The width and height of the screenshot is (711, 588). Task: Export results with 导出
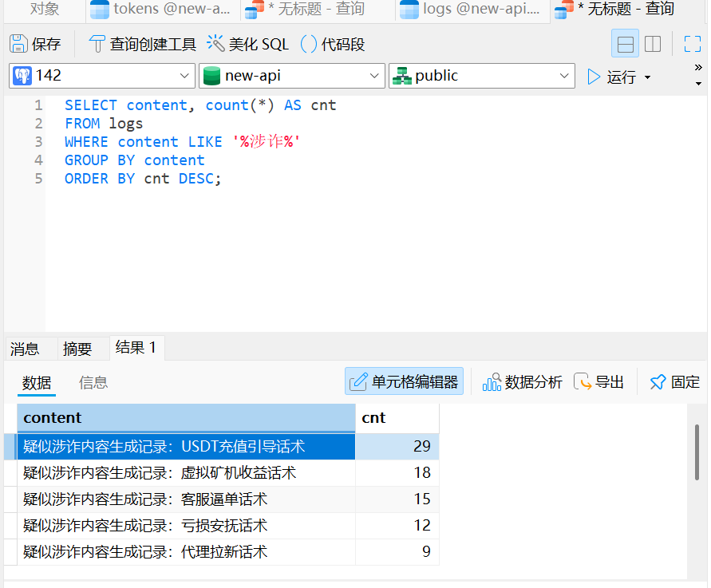click(598, 381)
